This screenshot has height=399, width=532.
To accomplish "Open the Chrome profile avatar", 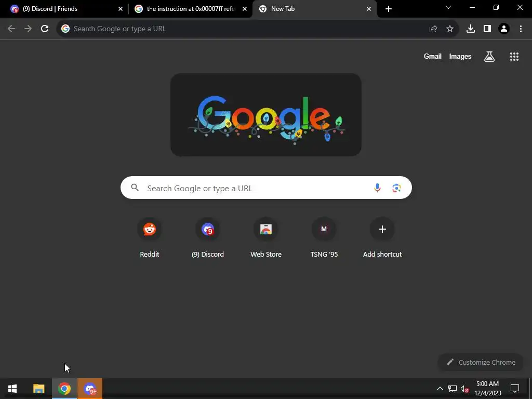I will (x=504, y=29).
